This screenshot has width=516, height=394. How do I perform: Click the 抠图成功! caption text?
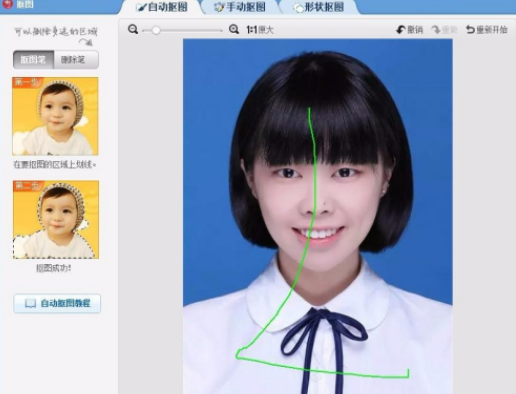click(54, 268)
